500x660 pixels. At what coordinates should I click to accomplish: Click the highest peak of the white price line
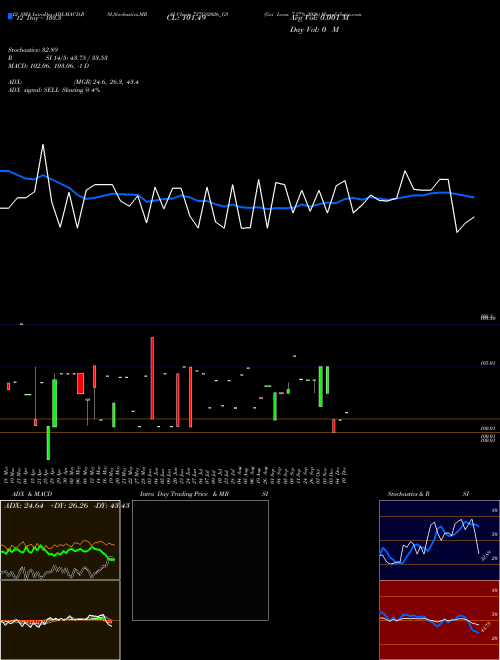pos(43,145)
